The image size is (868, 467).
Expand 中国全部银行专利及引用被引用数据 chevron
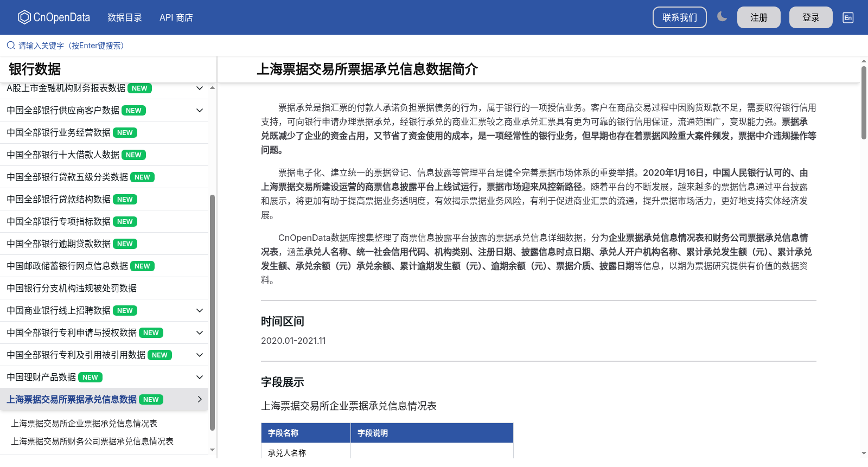[x=200, y=355]
